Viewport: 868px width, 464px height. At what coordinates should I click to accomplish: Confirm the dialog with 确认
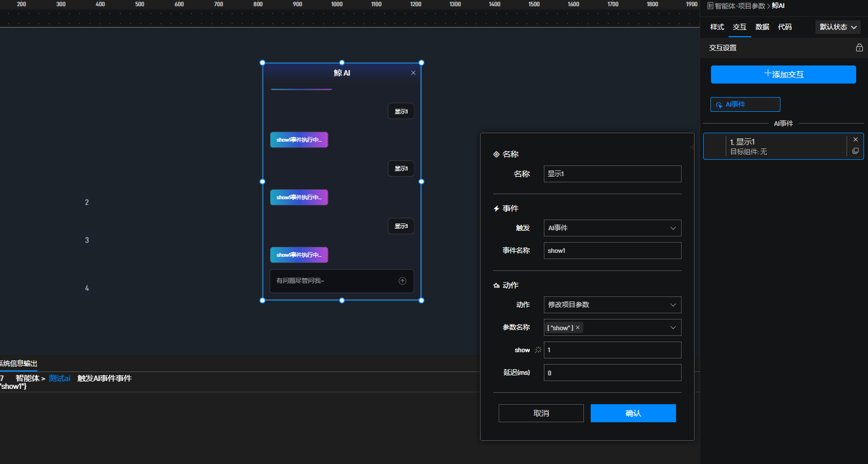click(633, 413)
